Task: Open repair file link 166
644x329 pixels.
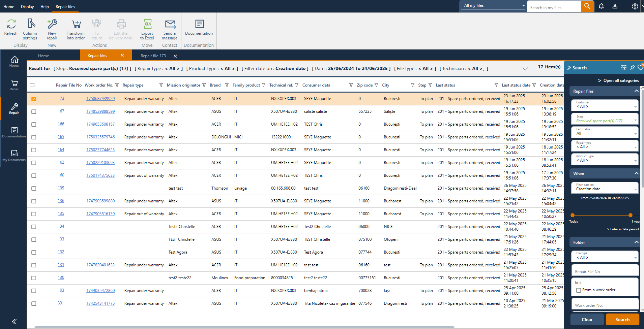Action: [61, 124]
